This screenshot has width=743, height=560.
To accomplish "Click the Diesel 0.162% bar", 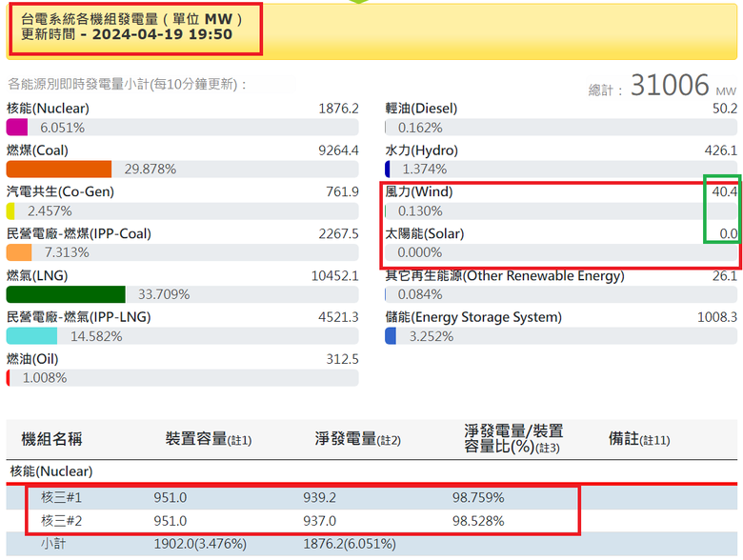I will [x=561, y=128].
